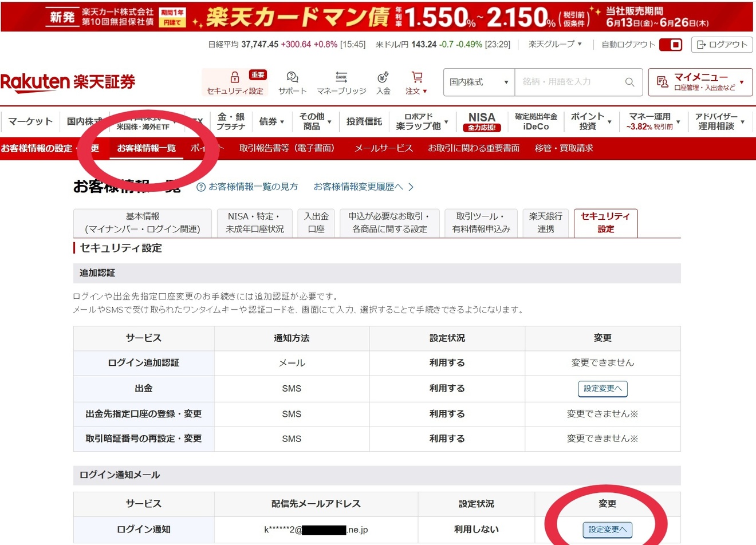Click the ログイン追加認証 row label
756x545 pixels.
[x=144, y=363]
